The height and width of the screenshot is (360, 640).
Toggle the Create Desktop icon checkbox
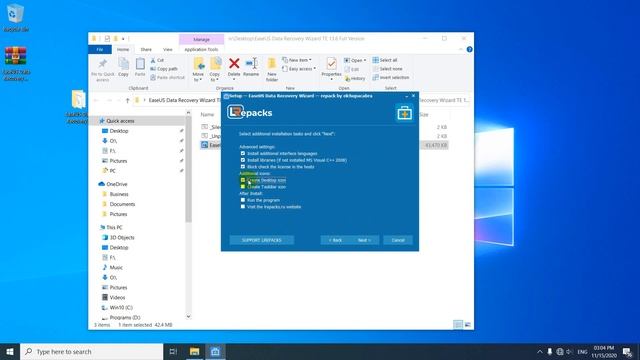click(x=243, y=180)
